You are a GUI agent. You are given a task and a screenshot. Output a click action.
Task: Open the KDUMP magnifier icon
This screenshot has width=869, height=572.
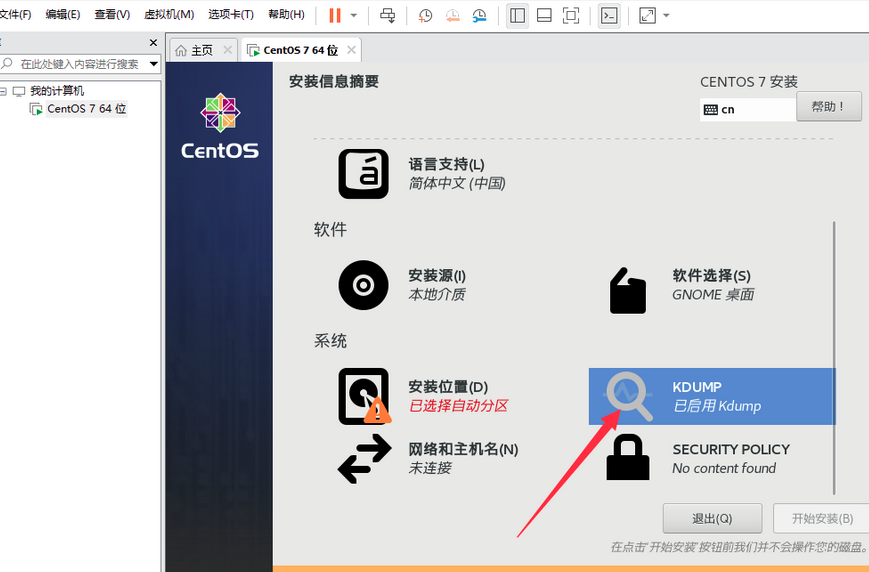(630, 397)
